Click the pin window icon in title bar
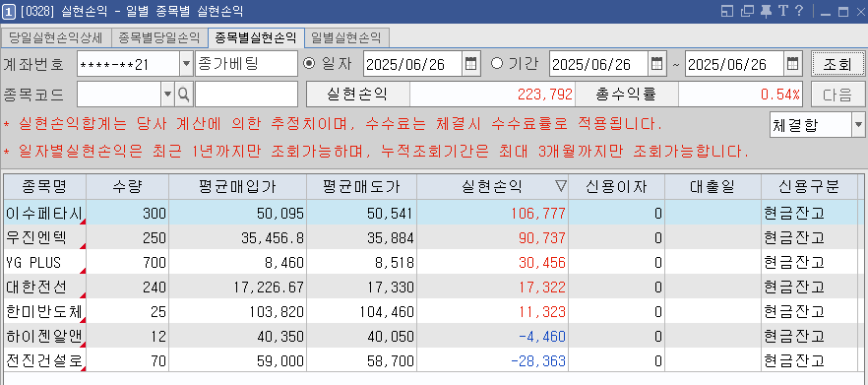 (x=766, y=11)
